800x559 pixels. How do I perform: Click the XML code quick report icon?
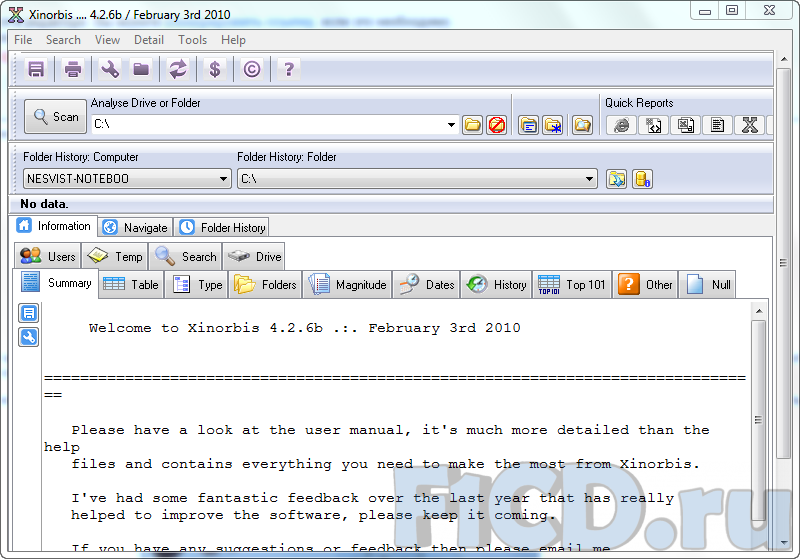coord(653,124)
